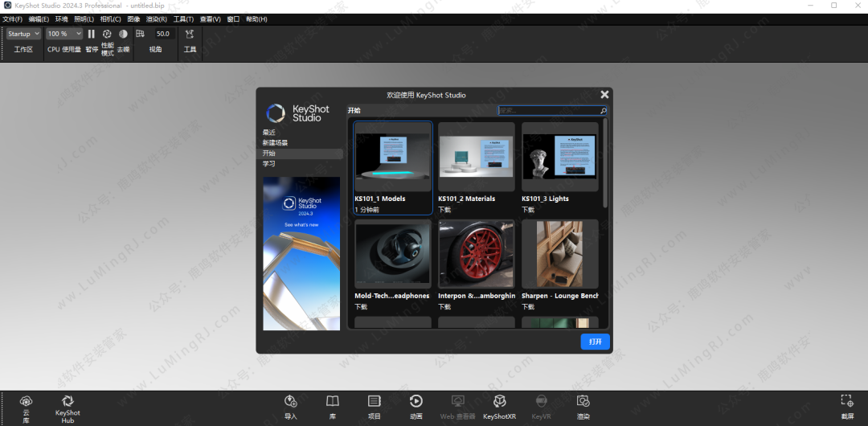The image size is (868, 426).
Task: Open the 100% CPU usage dropdown
Action: [63, 34]
